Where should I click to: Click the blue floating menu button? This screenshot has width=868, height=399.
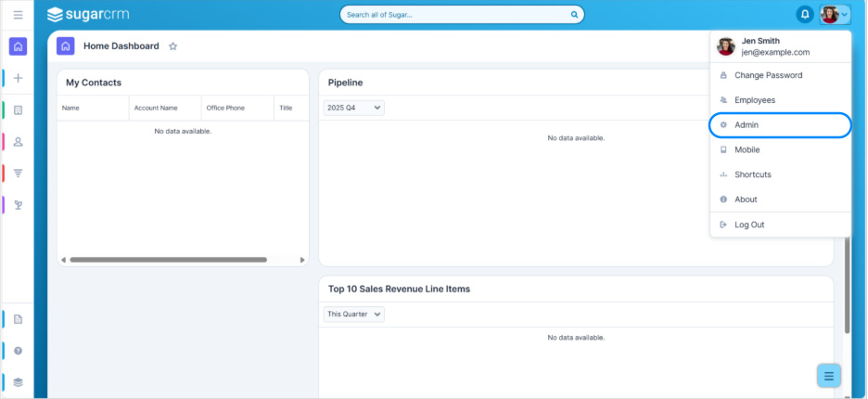[829, 376]
